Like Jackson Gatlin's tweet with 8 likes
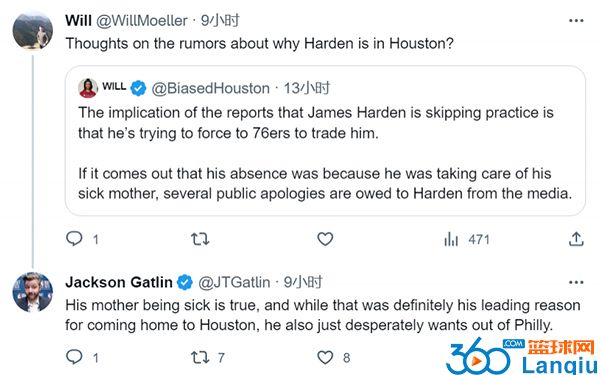 click(x=334, y=357)
